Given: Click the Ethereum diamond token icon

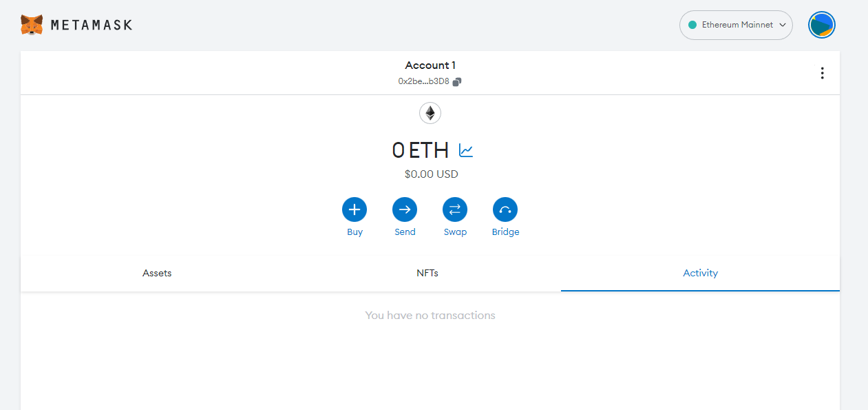Looking at the screenshot, I should tap(430, 112).
